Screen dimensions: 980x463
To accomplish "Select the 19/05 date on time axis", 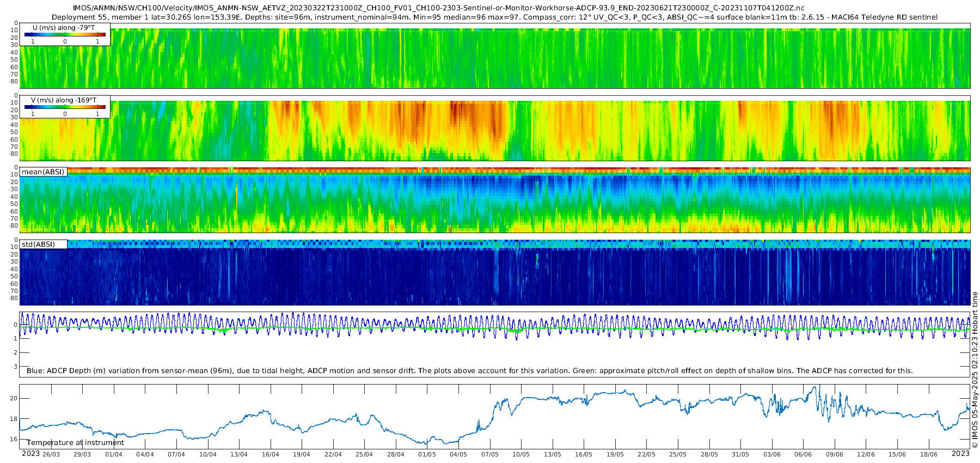I will [615, 454].
